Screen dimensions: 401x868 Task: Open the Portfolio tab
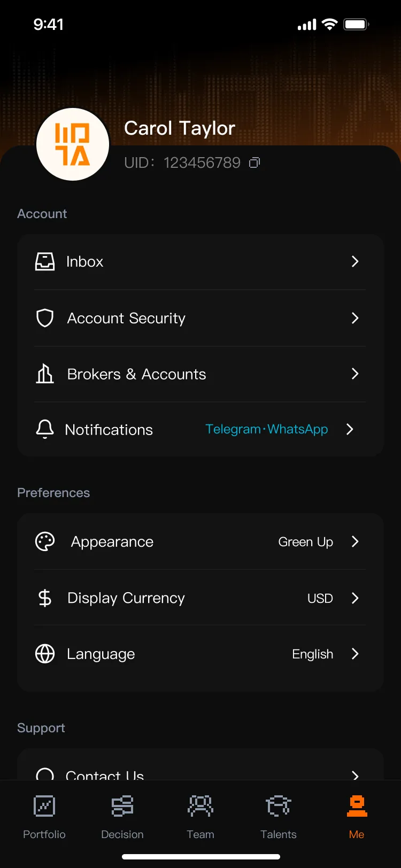click(x=44, y=817)
